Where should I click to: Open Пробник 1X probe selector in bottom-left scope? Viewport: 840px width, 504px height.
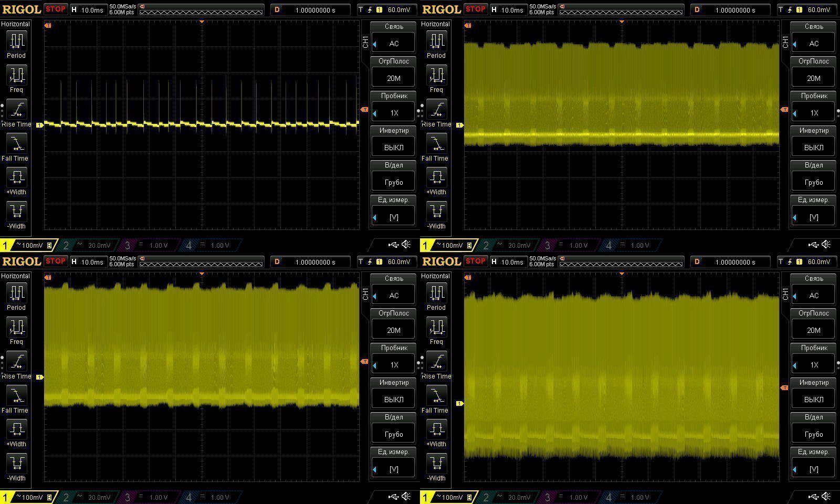(394, 365)
